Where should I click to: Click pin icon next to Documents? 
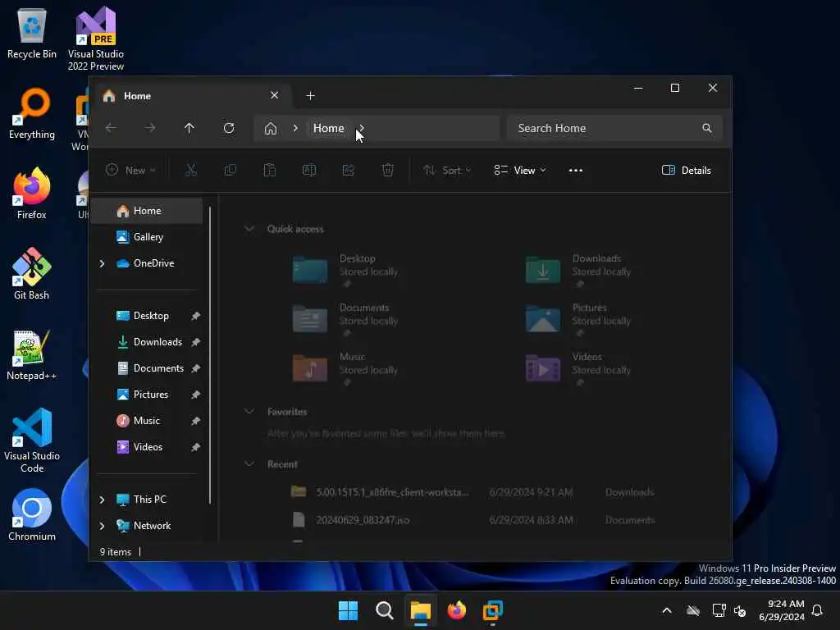click(x=195, y=368)
